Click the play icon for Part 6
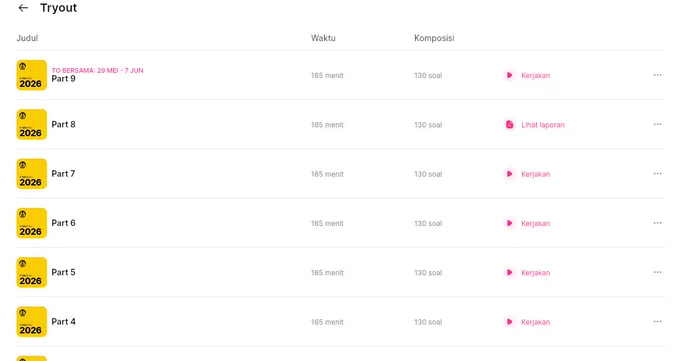The image size is (680, 361). (x=510, y=223)
